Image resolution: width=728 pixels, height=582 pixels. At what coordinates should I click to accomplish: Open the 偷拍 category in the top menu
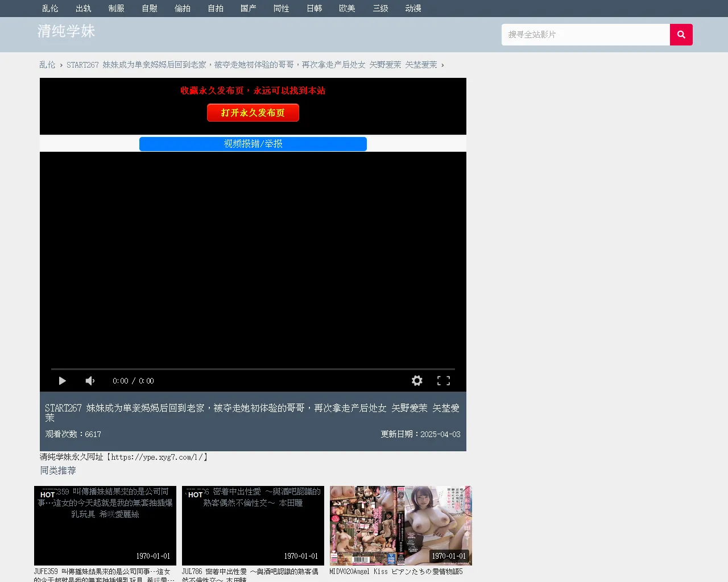tap(183, 9)
